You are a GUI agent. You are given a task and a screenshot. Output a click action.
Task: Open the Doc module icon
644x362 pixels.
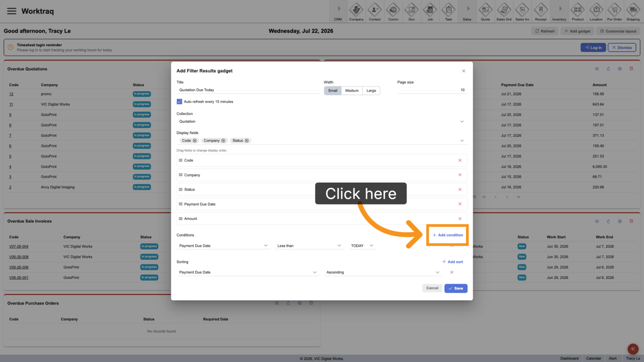click(411, 11)
